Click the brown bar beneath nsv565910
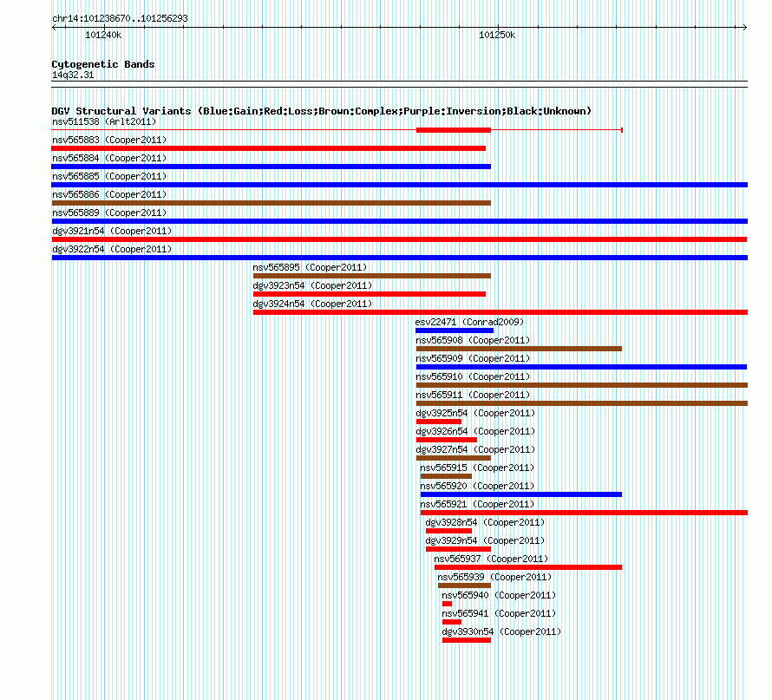This screenshot has height=700, width=772. pos(582,385)
